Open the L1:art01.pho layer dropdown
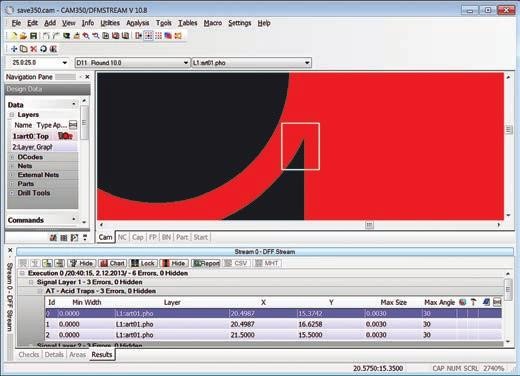 pyautogui.click(x=307, y=62)
